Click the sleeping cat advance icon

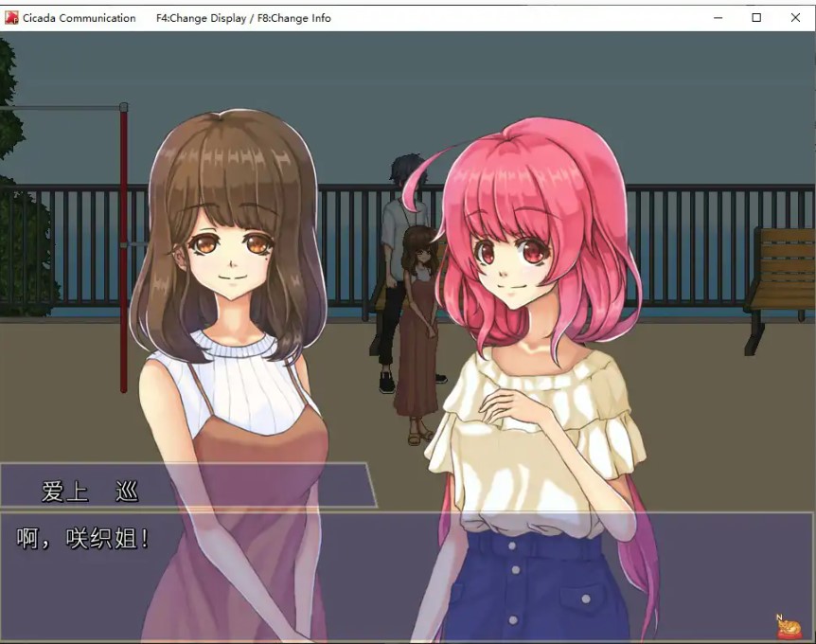[x=788, y=626]
